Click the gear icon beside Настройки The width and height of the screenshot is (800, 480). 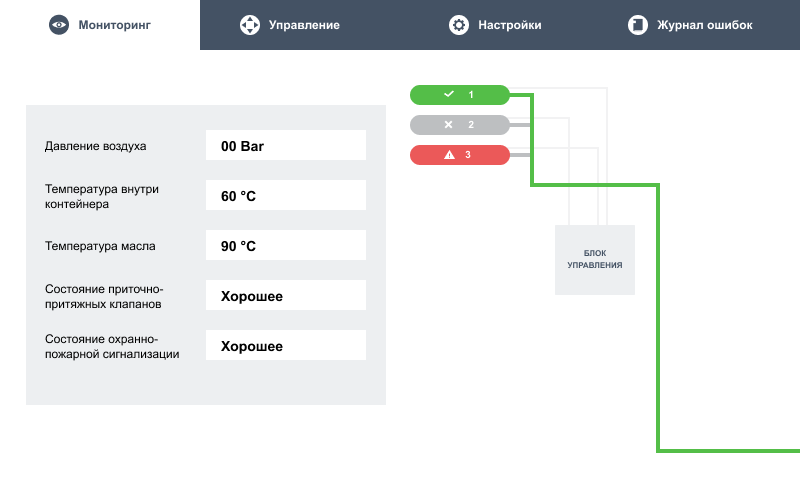point(459,25)
